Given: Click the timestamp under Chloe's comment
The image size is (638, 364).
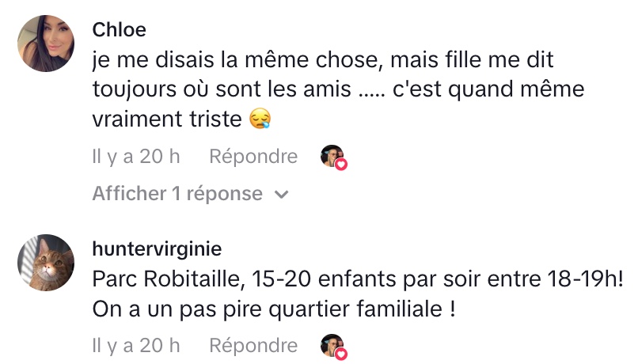Looking at the screenshot, I should point(135,157).
